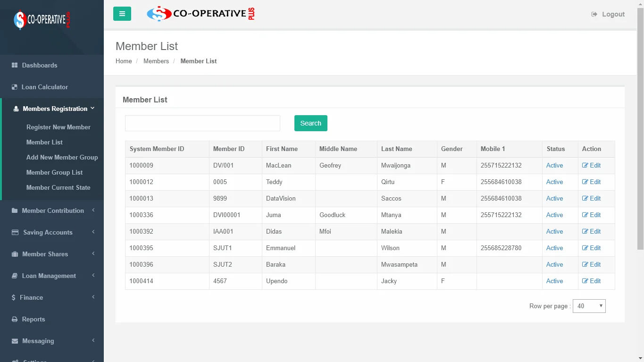
Task: Click the Members Registration user icon
Action: pos(16,109)
